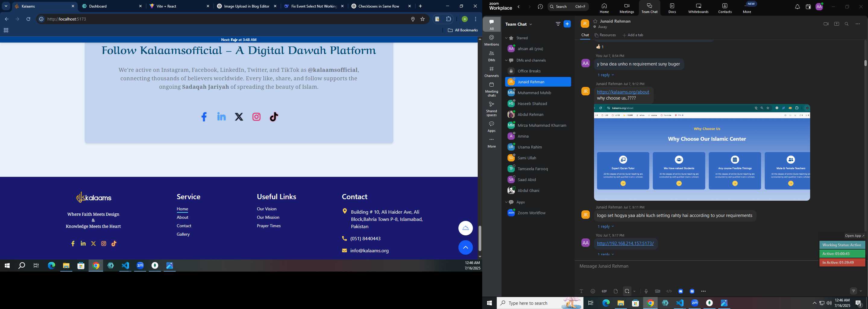Open GIF picker in message toolbar
Viewport: 868px width, 309px height.
(604, 291)
